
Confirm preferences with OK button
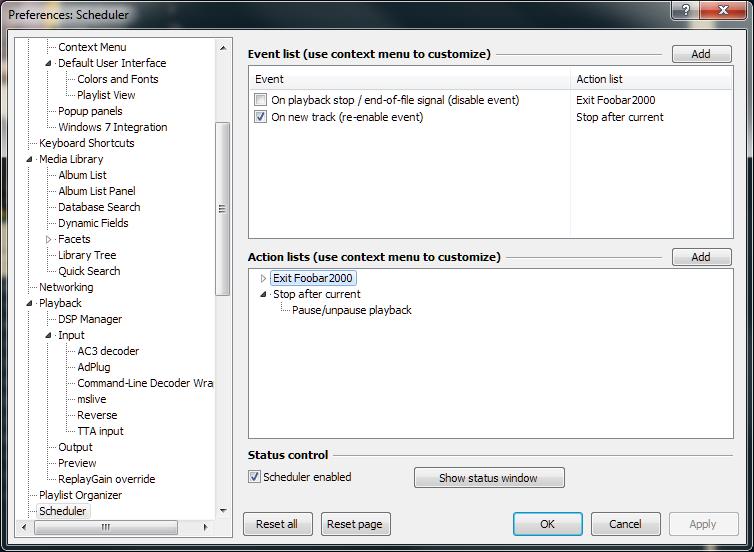547,524
